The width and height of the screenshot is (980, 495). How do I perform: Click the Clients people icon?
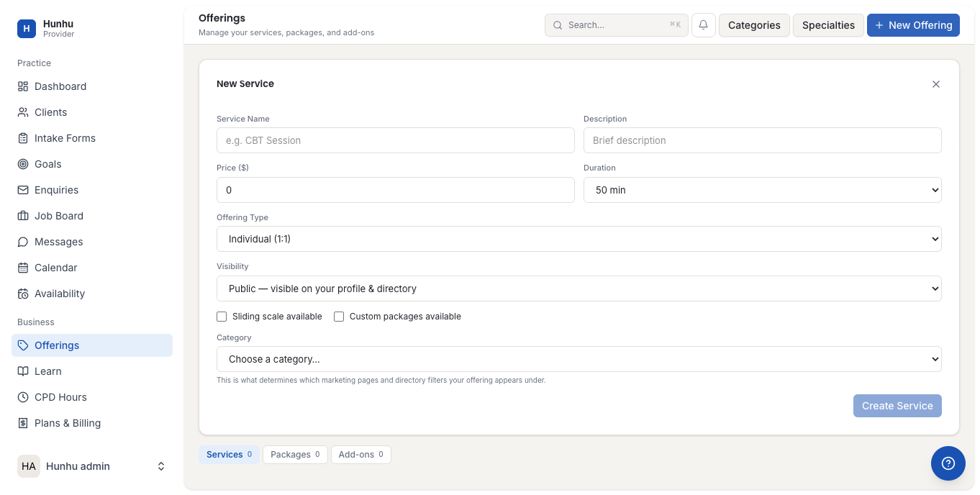point(23,112)
